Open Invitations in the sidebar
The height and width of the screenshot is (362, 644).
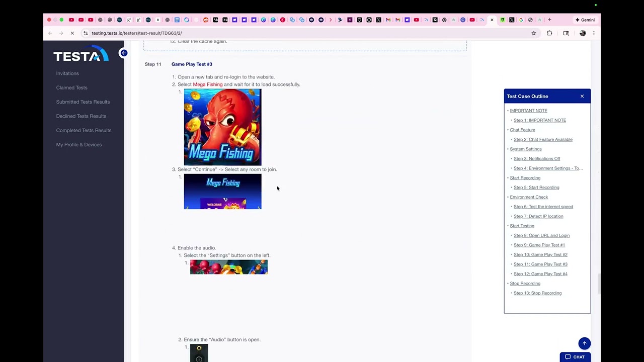pos(67,73)
